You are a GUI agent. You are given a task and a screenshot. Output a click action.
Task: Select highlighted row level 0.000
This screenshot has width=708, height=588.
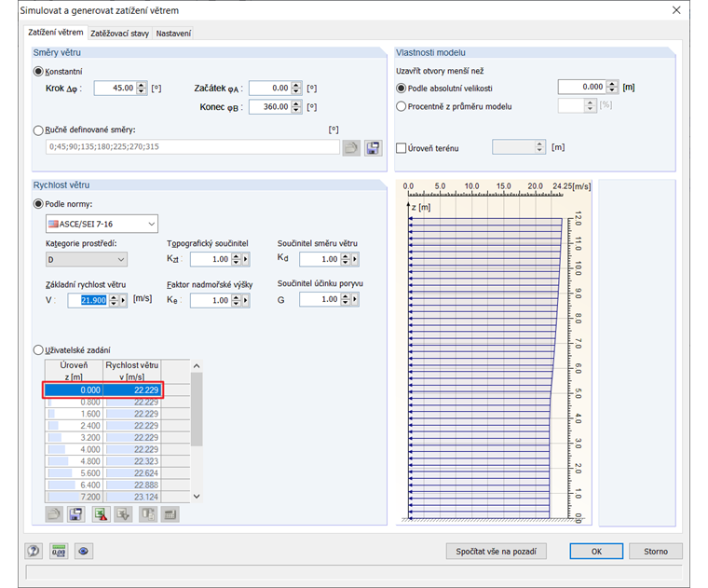coord(102,390)
